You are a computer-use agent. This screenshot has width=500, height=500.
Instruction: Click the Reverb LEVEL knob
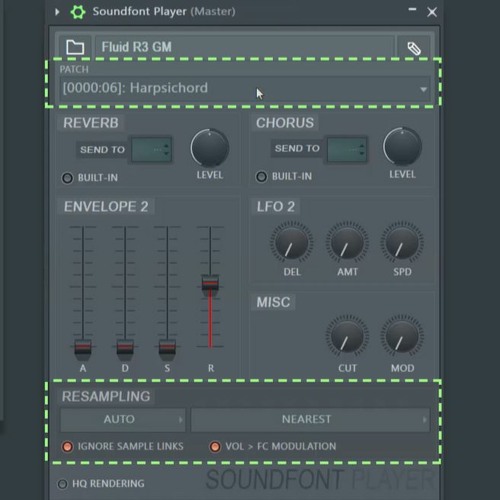[210, 148]
